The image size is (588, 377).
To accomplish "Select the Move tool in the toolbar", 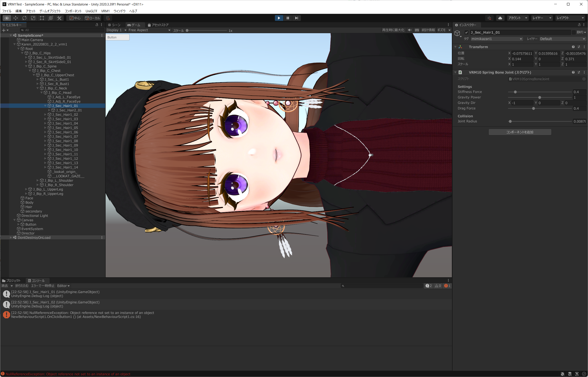I will click(x=15, y=18).
